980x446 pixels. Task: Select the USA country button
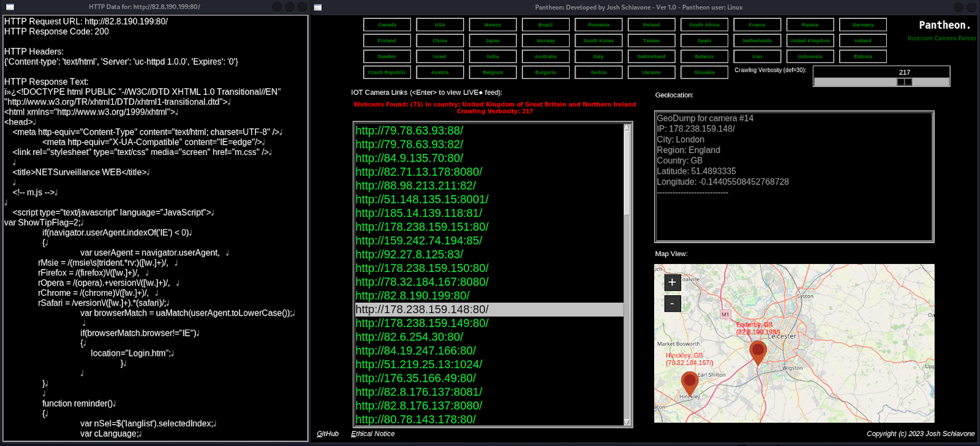[440, 25]
